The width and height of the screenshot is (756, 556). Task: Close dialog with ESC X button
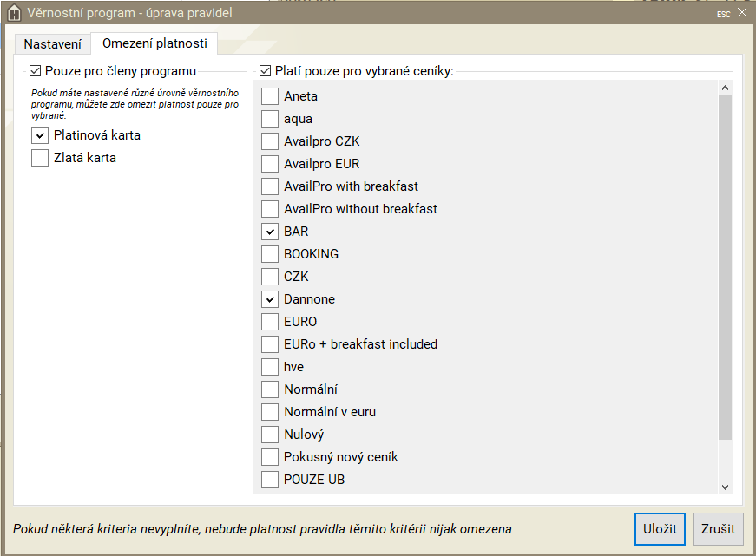741,13
